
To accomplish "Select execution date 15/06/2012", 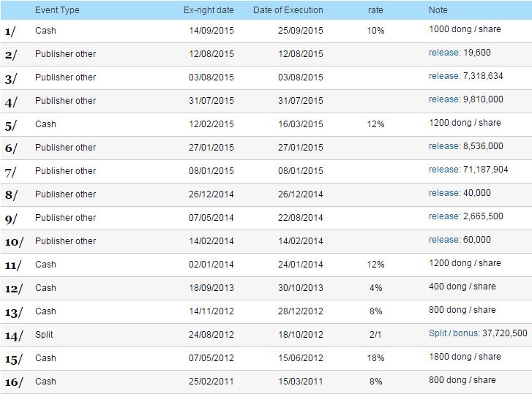I will (301, 357).
